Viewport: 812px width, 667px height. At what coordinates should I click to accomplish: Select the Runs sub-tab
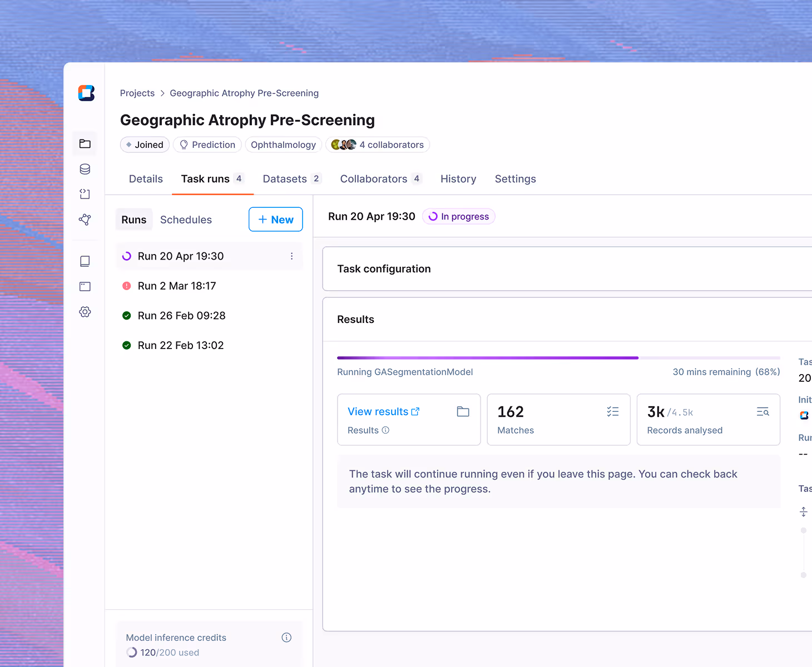coord(134,220)
